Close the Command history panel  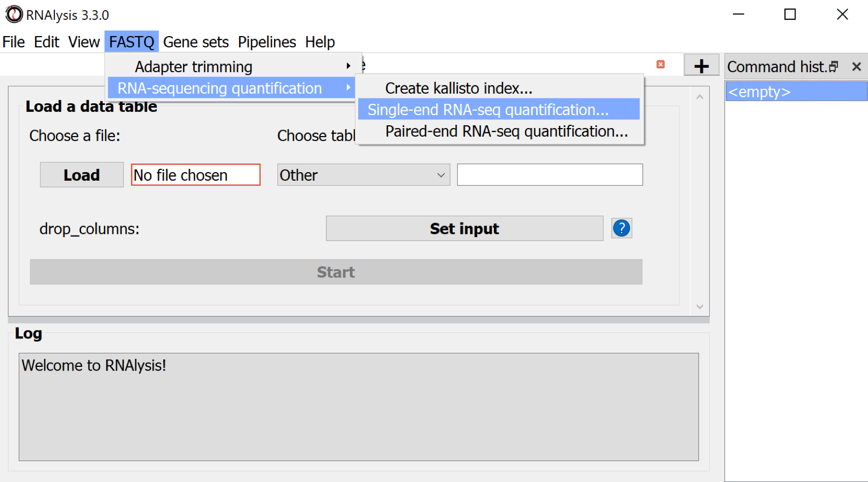(856, 67)
